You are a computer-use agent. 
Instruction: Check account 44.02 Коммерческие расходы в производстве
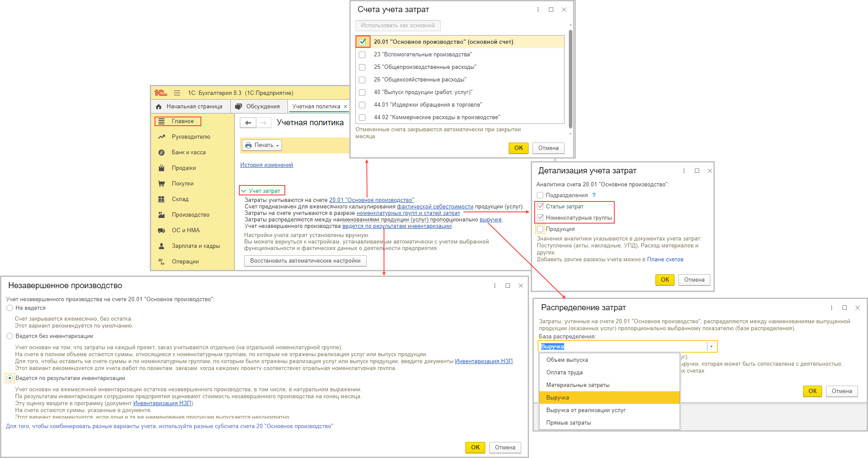pyautogui.click(x=362, y=117)
